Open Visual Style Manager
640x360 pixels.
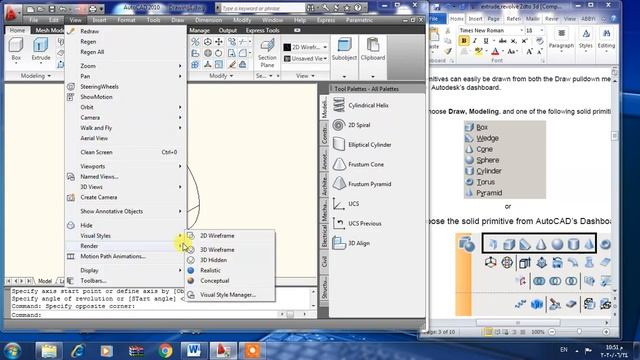pyautogui.click(x=230, y=294)
